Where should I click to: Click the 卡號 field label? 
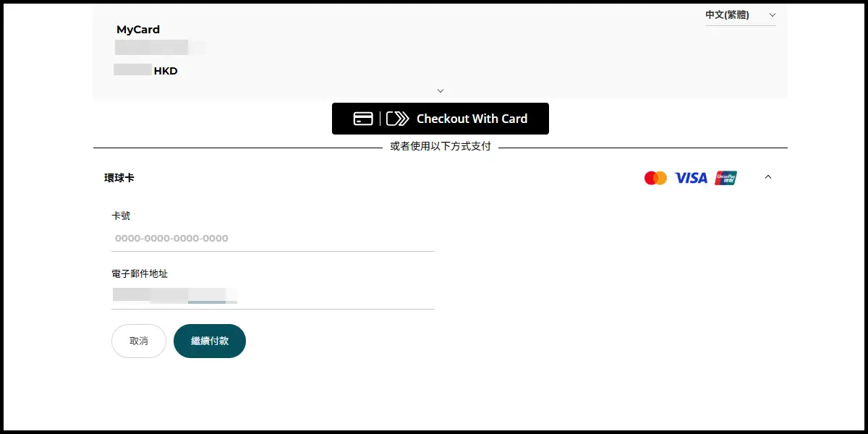(121, 216)
